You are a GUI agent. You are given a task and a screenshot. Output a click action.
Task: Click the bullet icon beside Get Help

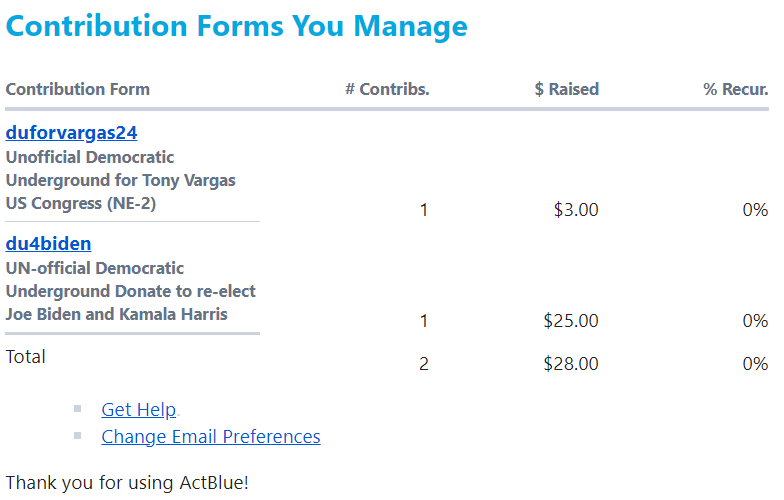78,408
